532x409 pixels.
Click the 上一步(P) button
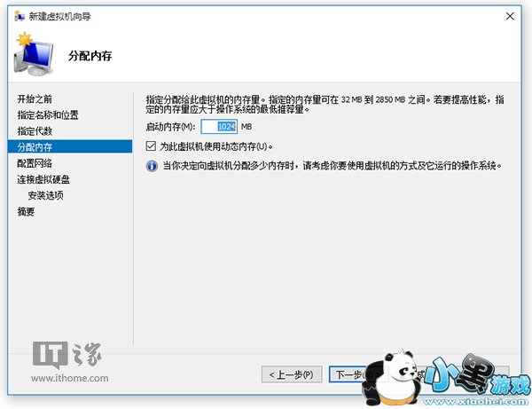(292, 374)
